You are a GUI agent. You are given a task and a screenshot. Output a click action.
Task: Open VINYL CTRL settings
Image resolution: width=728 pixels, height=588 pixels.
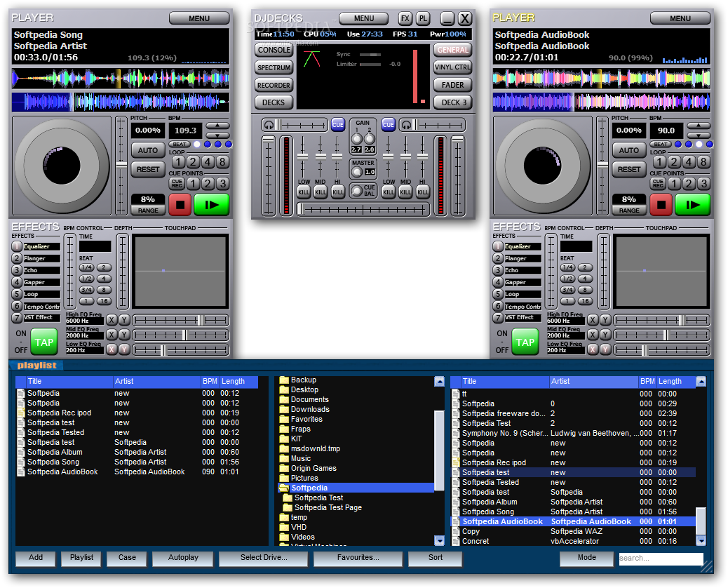452,67
